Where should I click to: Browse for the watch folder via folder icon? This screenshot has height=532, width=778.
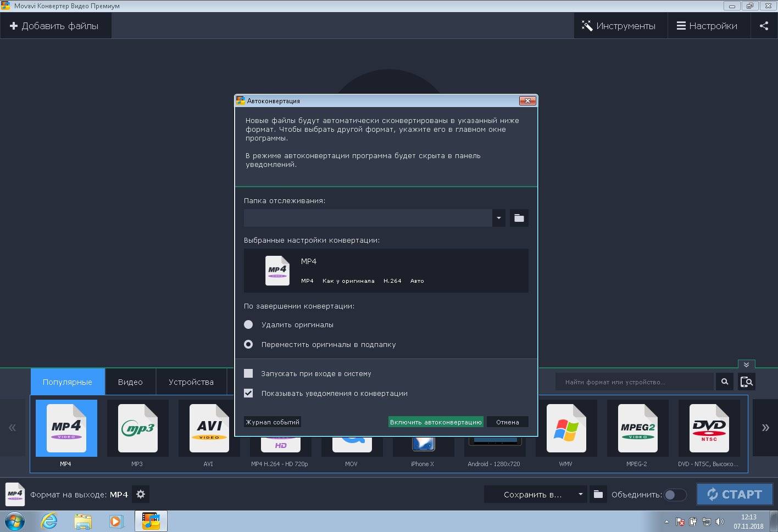(x=519, y=218)
